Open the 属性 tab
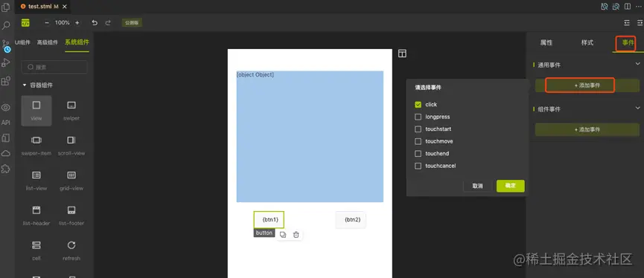Image resolution: width=644 pixels, height=278 pixels. (x=546, y=42)
